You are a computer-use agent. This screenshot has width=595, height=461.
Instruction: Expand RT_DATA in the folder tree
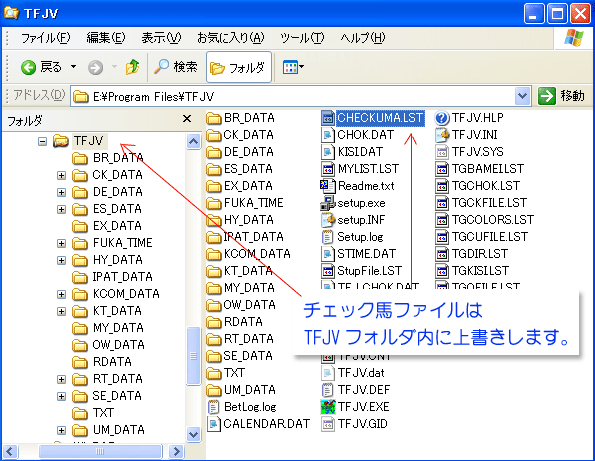point(61,379)
